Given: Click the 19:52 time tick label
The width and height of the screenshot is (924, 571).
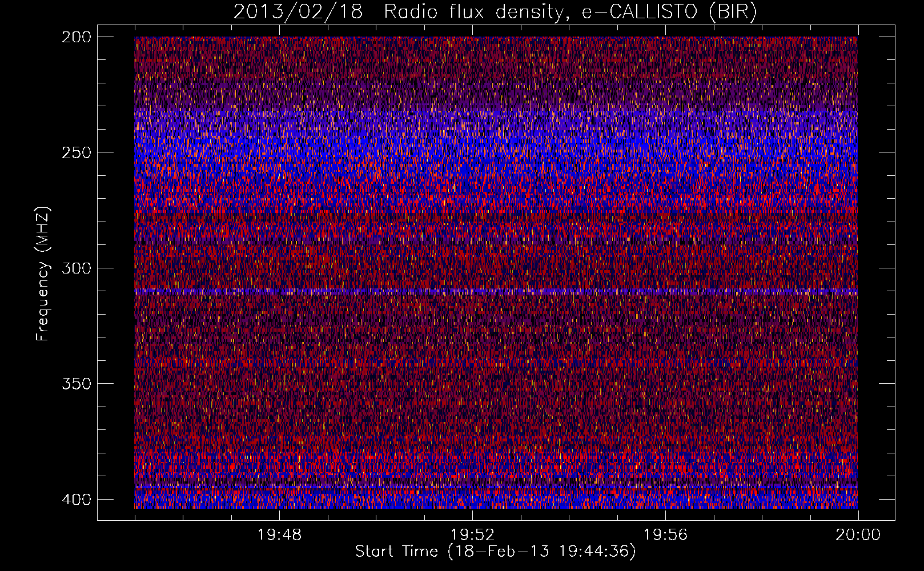Looking at the screenshot, I should click(x=472, y=535).
